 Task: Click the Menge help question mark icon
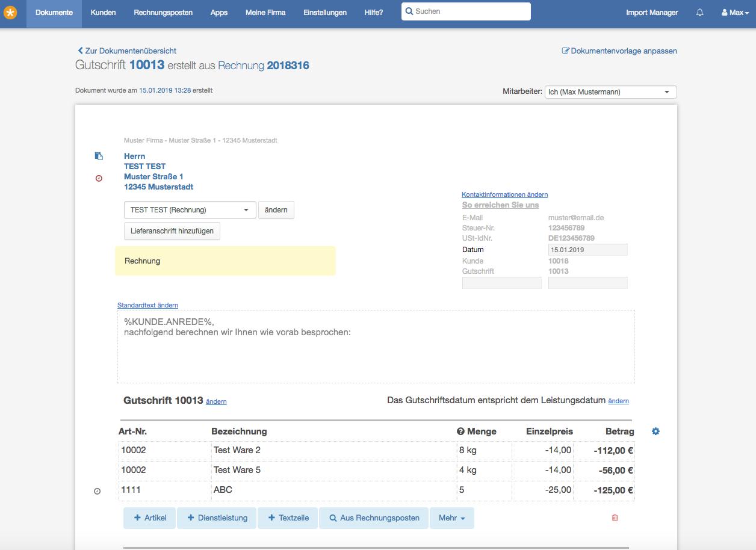coord(461,431)
